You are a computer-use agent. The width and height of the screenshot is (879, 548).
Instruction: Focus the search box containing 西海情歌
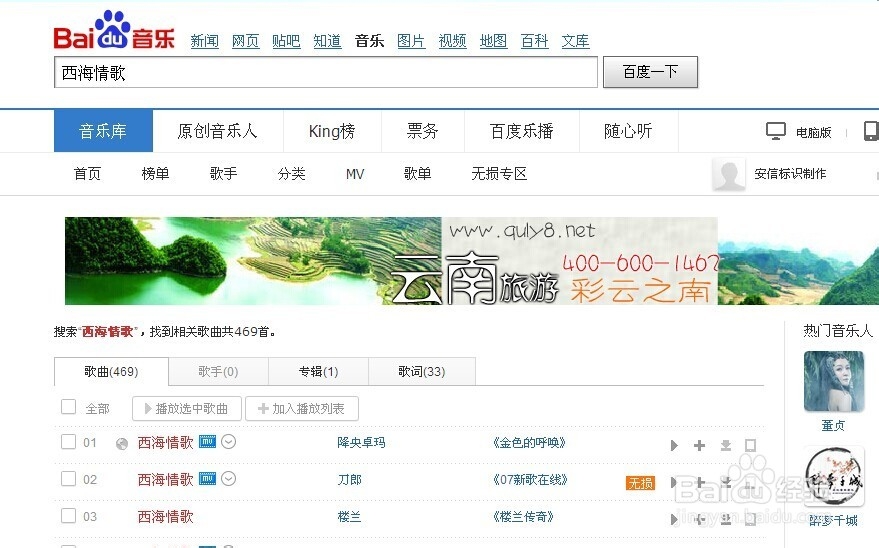326,72
